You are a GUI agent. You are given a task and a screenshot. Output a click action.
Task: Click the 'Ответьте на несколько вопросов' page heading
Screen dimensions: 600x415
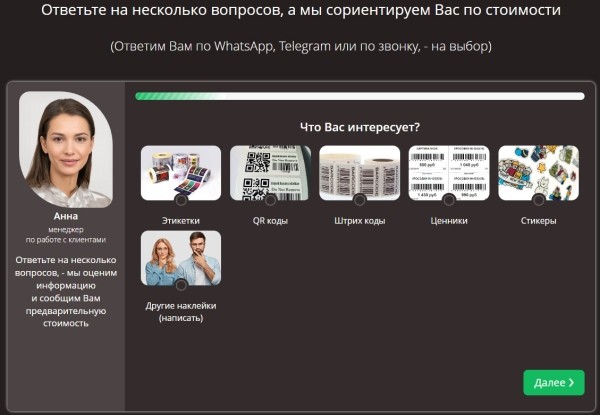(x=301, y=10)
